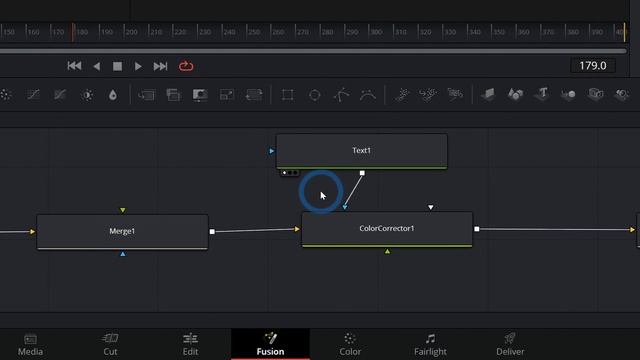Select the connection line between Merge1 and ColorCorrector1
Viewport: 640px width, 360px height.
254,231
